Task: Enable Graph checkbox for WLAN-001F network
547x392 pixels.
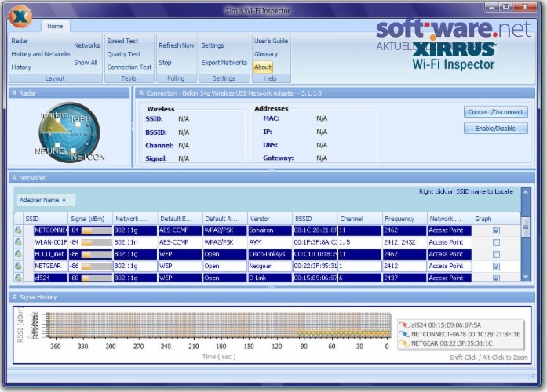Action: tap(496, 242)
